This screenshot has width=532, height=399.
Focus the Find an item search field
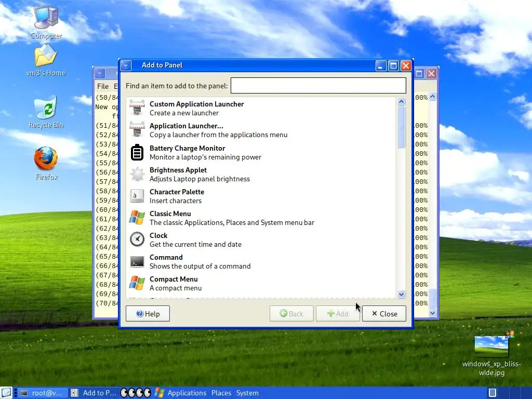click(x=318, y=86)
